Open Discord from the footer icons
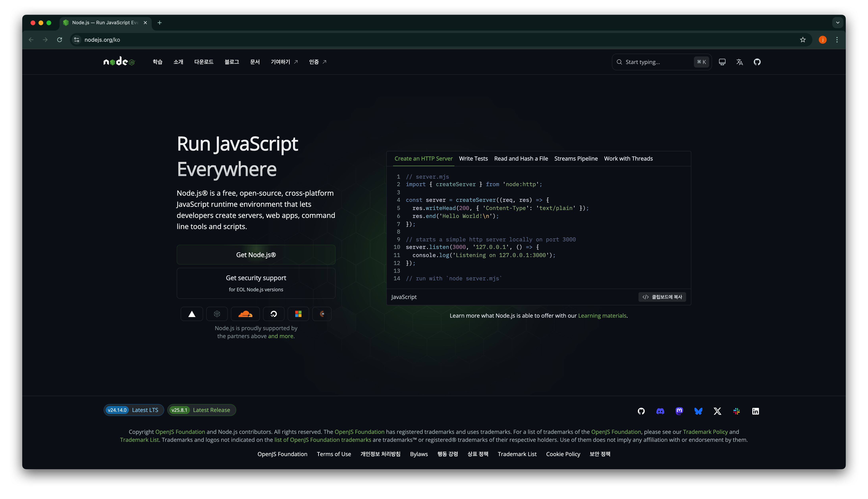This screenshot has height=499, width=868. coord(660,411)
